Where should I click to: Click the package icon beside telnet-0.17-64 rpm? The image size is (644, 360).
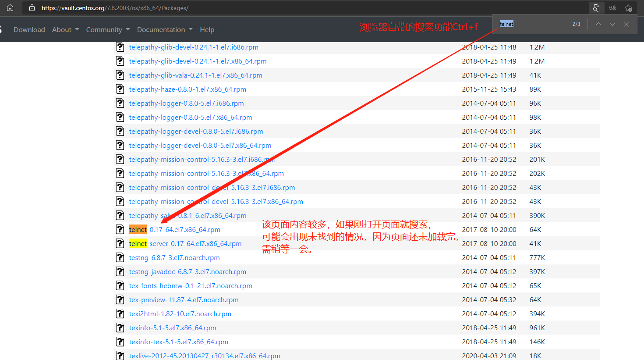click(120, 229)
